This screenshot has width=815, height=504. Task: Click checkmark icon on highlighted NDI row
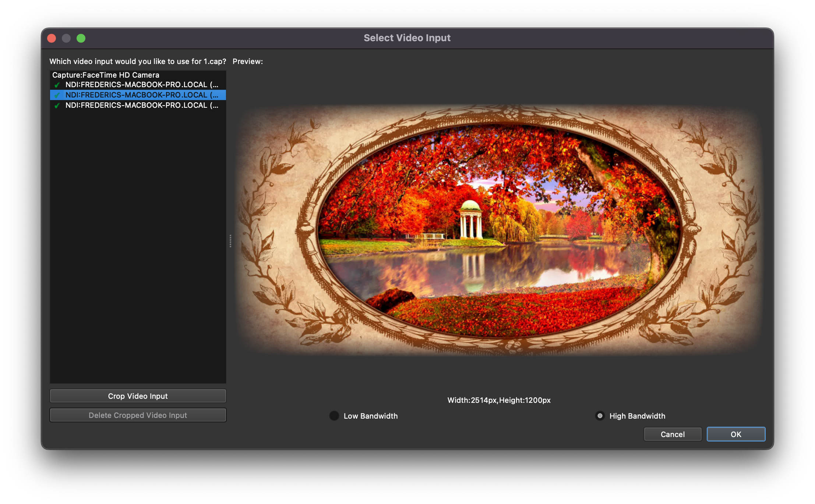coord(57,95)
